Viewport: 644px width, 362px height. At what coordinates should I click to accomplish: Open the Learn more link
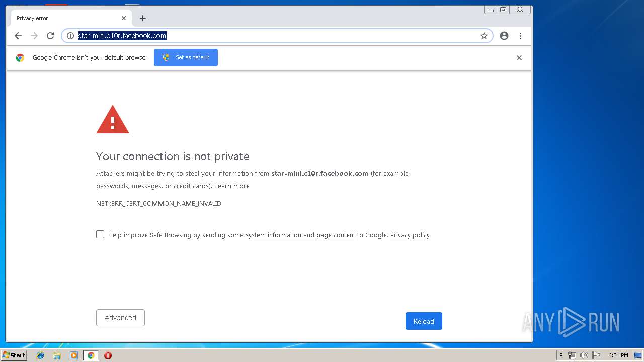pos(232,186)
